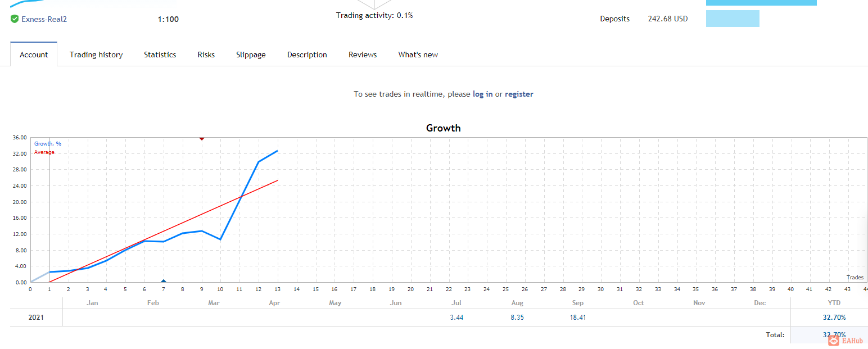Select the Risks tab
Screen dimensions: 868x349
click(206, 55)
